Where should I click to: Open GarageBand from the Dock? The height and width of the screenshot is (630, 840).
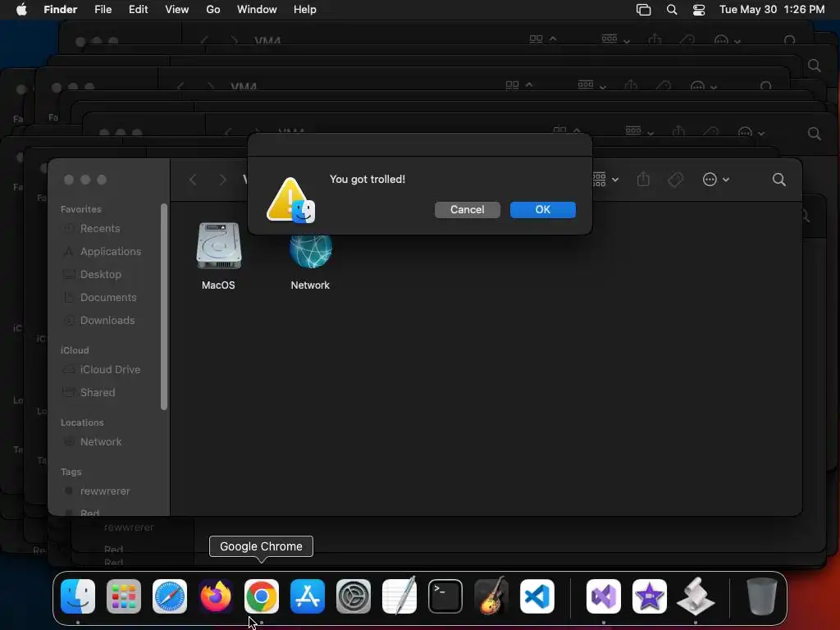pyautogui.click(x=491, y=596)
